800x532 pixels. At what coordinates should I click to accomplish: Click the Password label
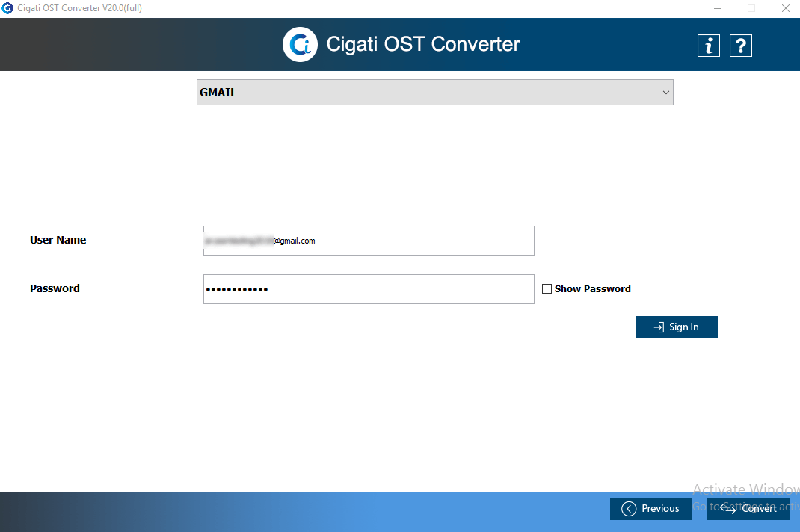(55, 288)
